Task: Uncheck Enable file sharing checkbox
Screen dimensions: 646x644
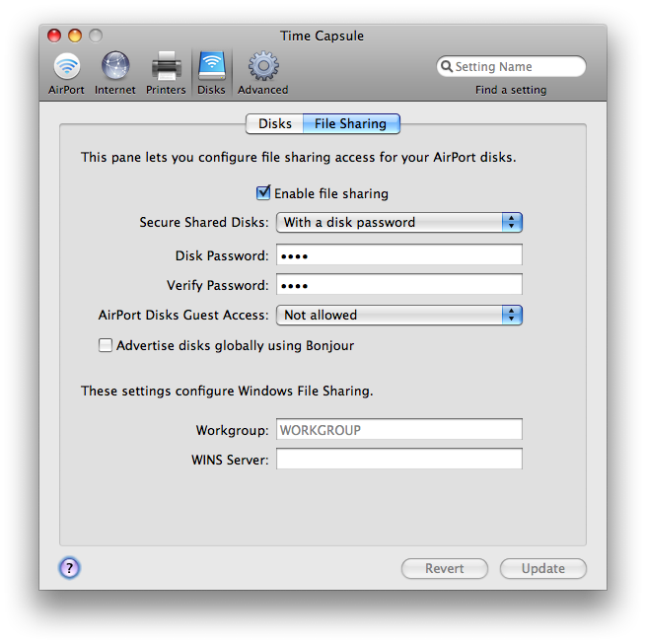Action: point(263,193)
